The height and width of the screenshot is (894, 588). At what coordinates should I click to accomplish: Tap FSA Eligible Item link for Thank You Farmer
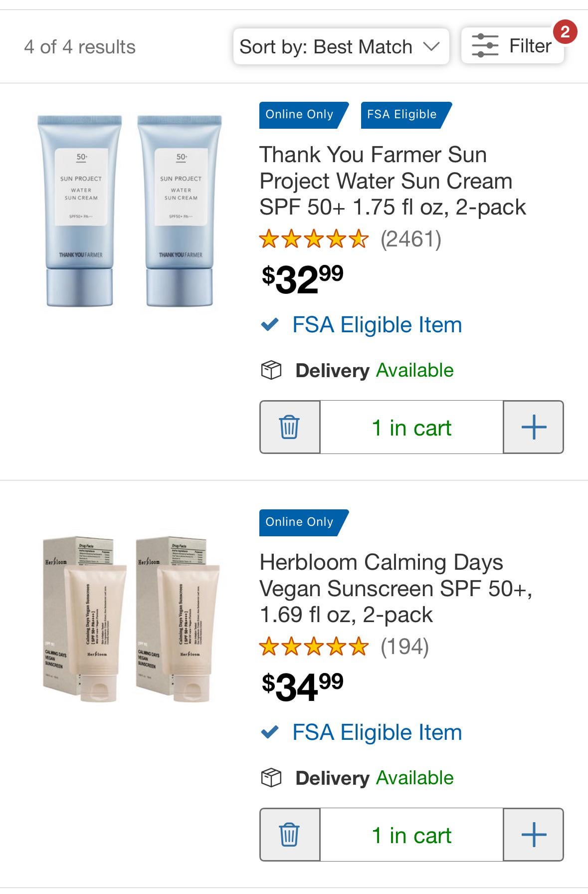coord(377,325)
